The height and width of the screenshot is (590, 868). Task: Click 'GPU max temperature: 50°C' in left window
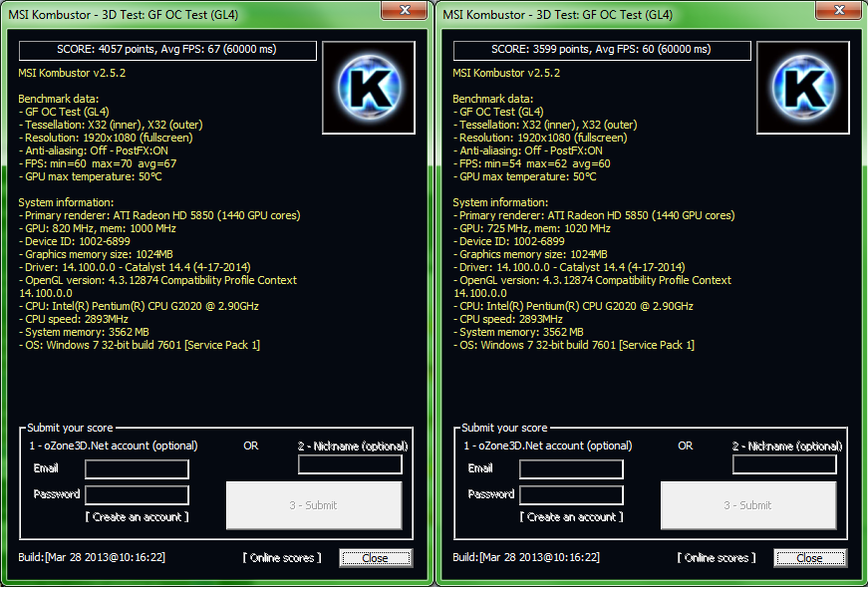tap(91, 176)
